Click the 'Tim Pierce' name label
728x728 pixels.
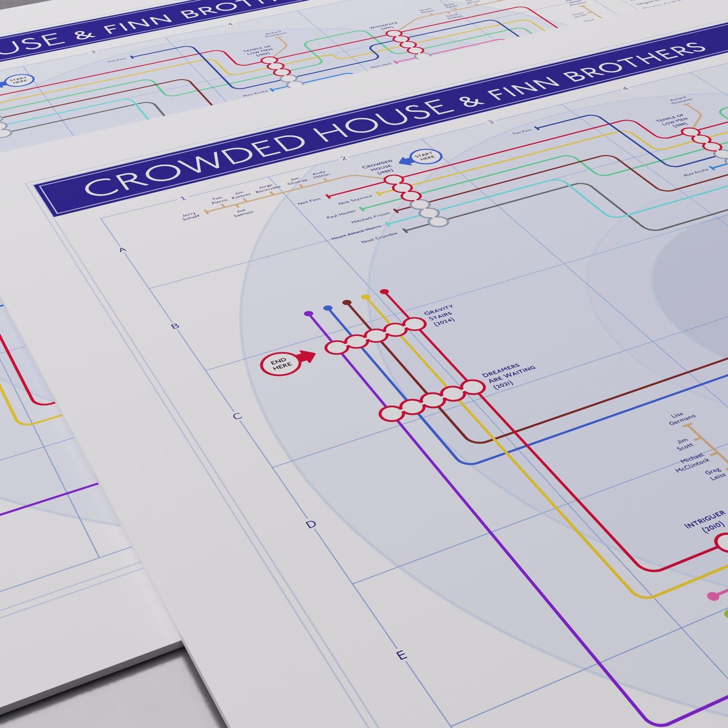220,200
